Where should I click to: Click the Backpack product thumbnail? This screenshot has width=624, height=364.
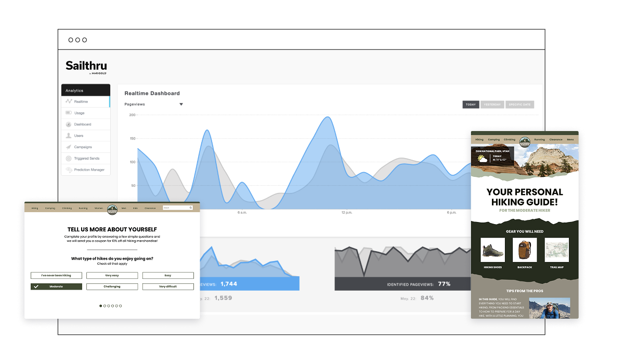(524, 250)
